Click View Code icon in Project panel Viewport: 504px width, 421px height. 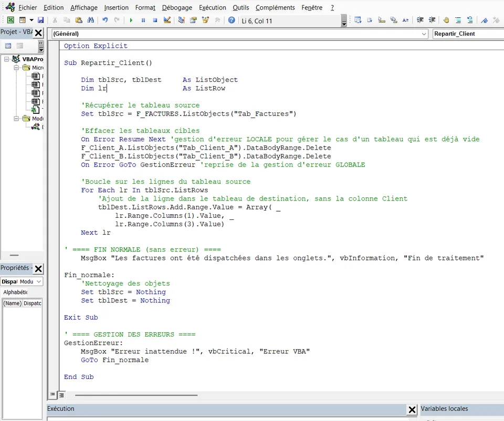coord(8,46)
